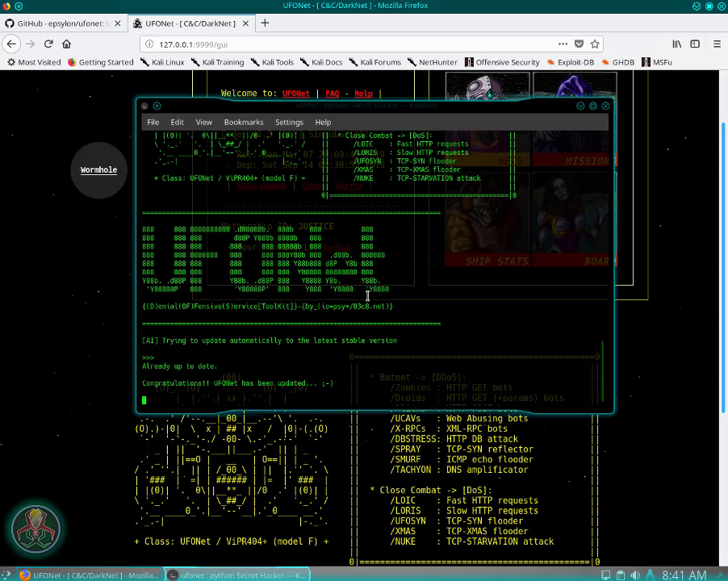The image size is (728, 581).
Task: Click the round alien avatar icon
Action: pos(36,529)
